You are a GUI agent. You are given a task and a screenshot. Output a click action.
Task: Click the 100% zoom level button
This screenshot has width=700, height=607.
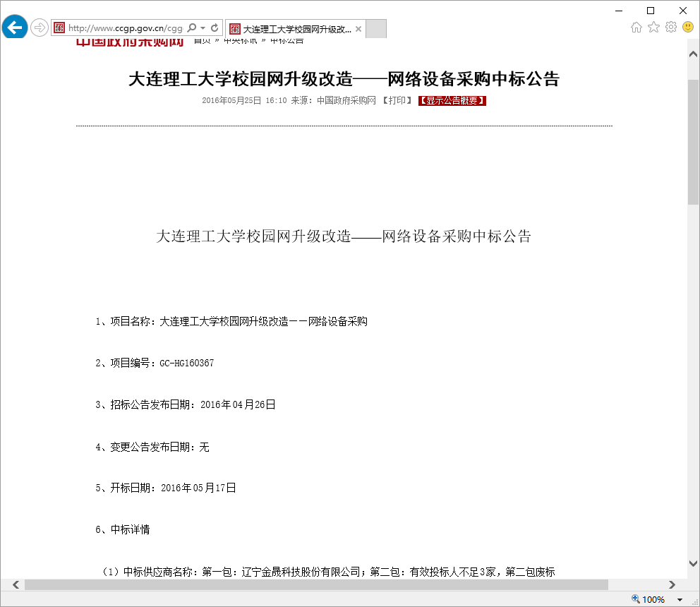(x=649, y=599)
